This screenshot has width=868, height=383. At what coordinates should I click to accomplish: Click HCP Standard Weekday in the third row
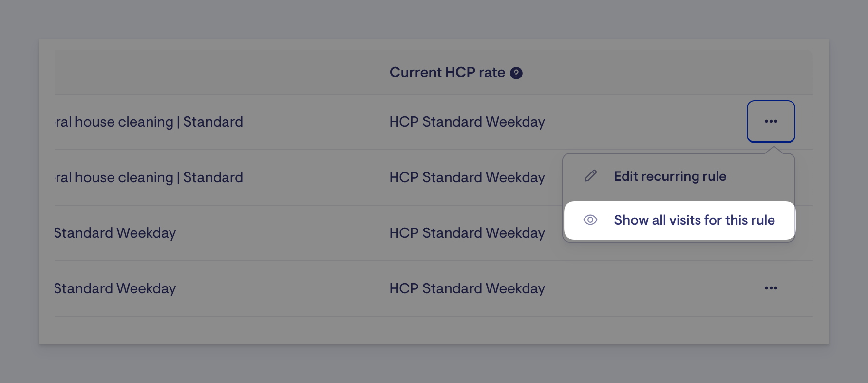coord(467,233)
